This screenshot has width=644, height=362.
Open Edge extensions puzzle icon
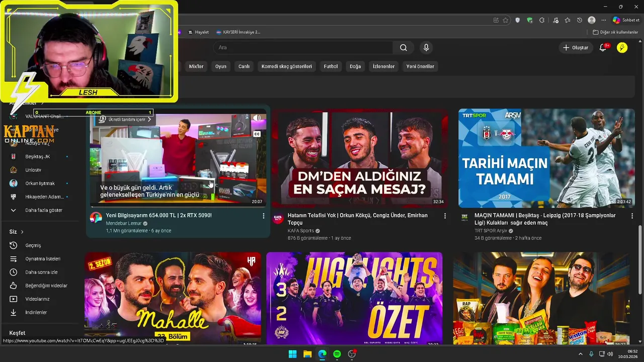coord(542,20)
